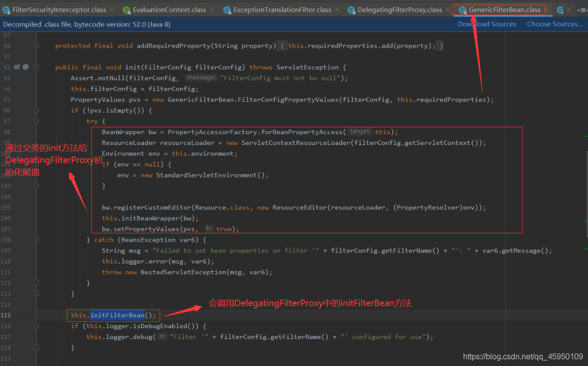
Task: Click ServletException in throws clause
Action: point(307,67)
